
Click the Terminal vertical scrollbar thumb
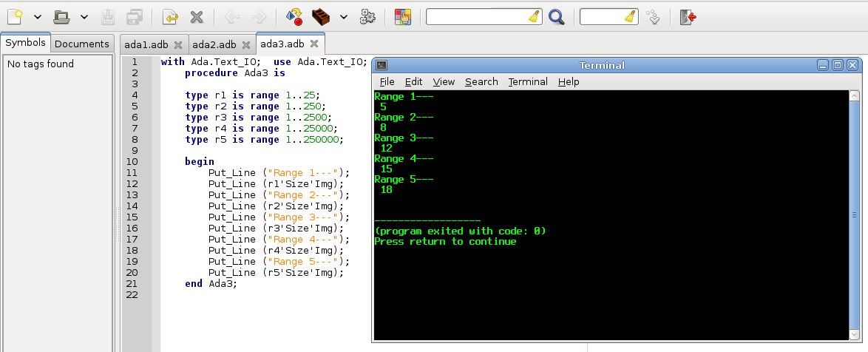854,215
